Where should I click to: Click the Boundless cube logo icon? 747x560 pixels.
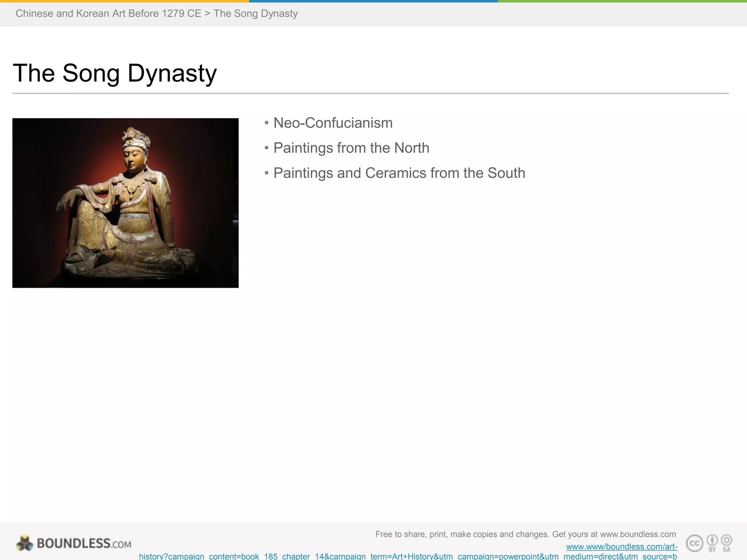tap(25, 543)
